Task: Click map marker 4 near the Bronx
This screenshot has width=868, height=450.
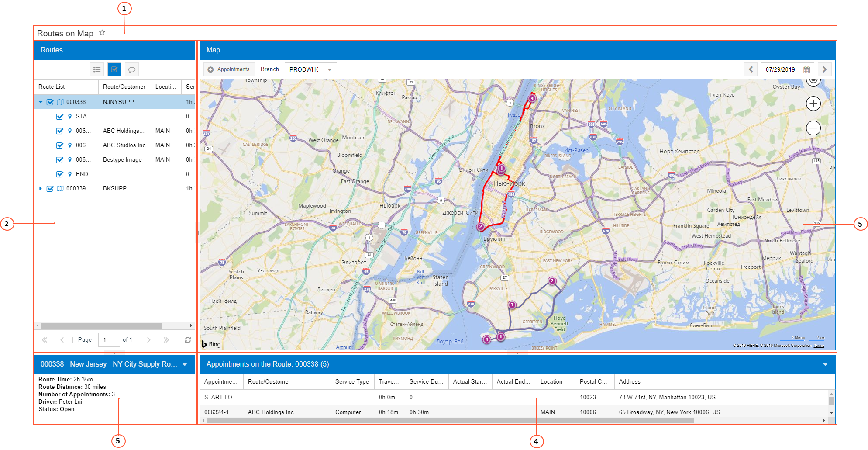Action: point(532,98)
